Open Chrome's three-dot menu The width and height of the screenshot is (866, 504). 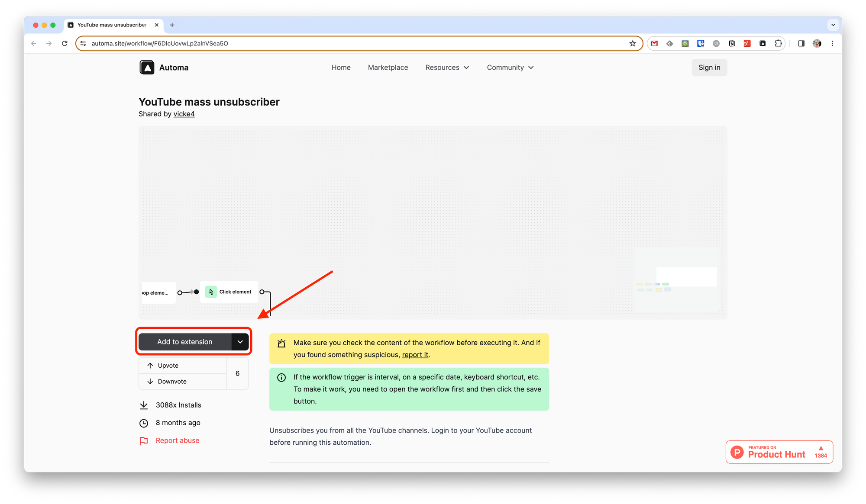click(x=832, y=43)
